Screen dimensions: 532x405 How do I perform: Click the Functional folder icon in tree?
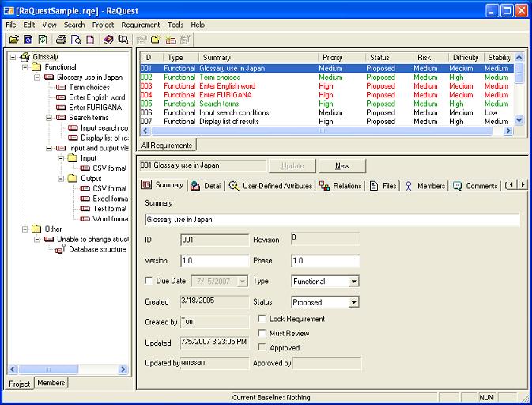[36, 67]
